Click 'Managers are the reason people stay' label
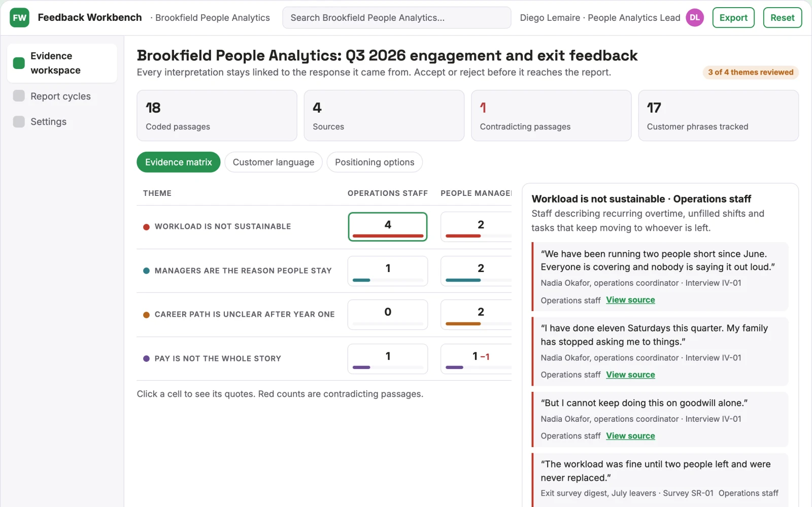Screen dimensions: 812x507 (243, 271)
